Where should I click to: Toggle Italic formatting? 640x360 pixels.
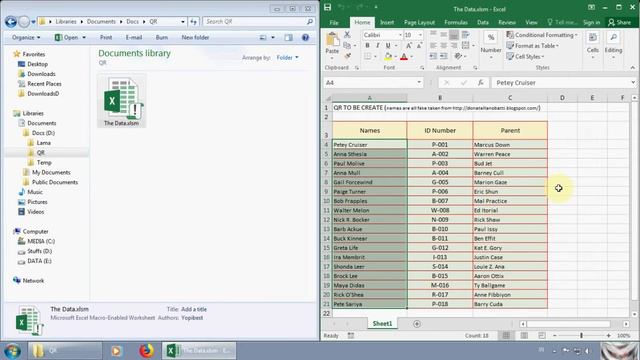point(378,45)
